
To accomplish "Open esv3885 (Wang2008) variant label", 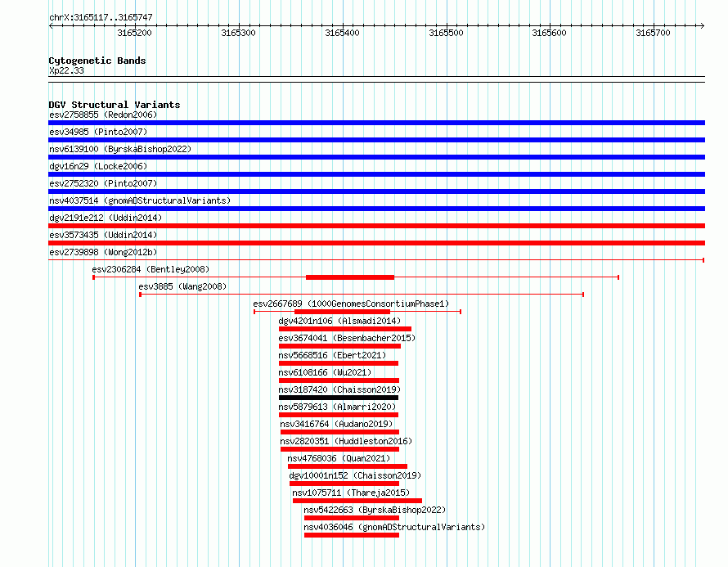I will point(182,286).
